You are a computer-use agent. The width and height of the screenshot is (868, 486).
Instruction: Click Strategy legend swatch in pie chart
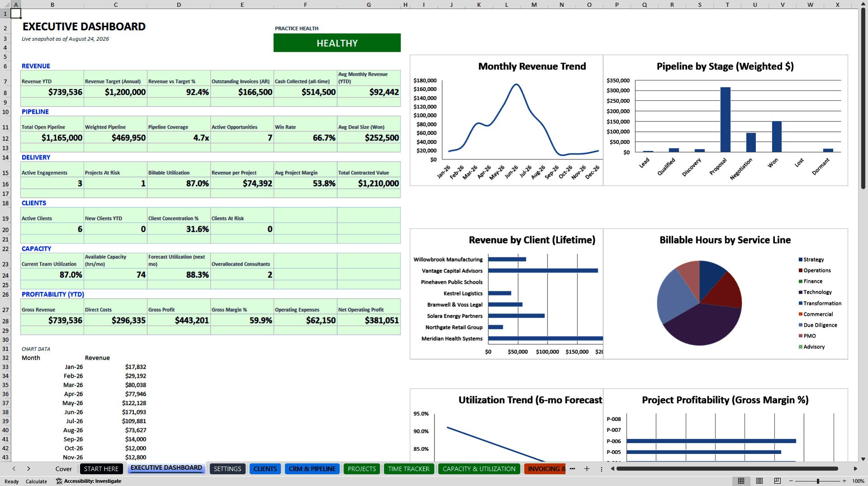(x=801, y=260)
